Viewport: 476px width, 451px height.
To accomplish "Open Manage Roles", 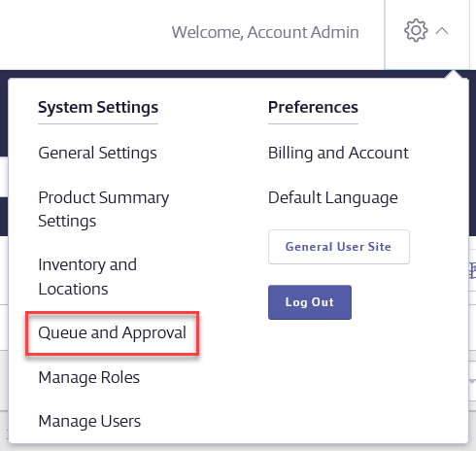I will tap(89, 377).
